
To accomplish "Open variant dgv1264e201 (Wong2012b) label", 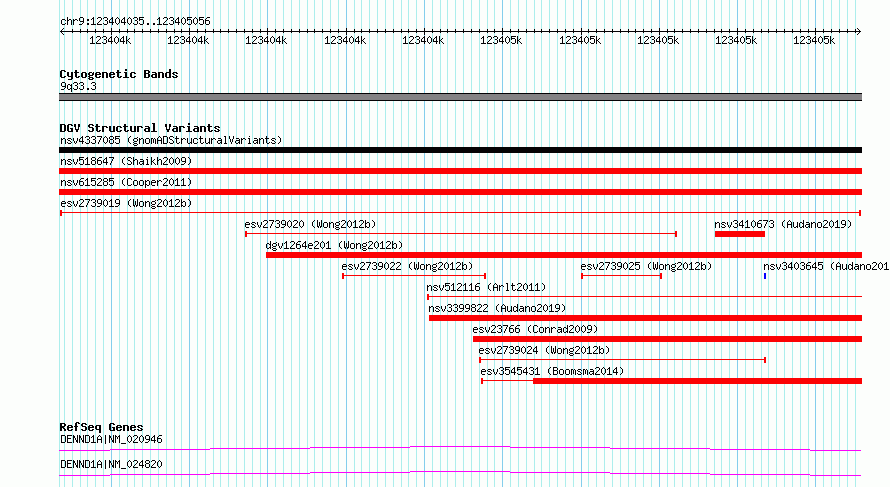I will 334,245.
